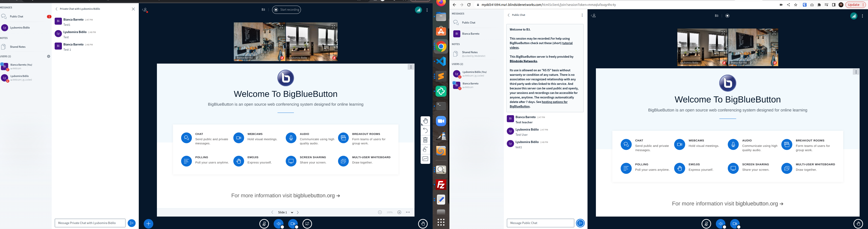
Task: Open Public Chat in left window
Action: tap(26, 17)
